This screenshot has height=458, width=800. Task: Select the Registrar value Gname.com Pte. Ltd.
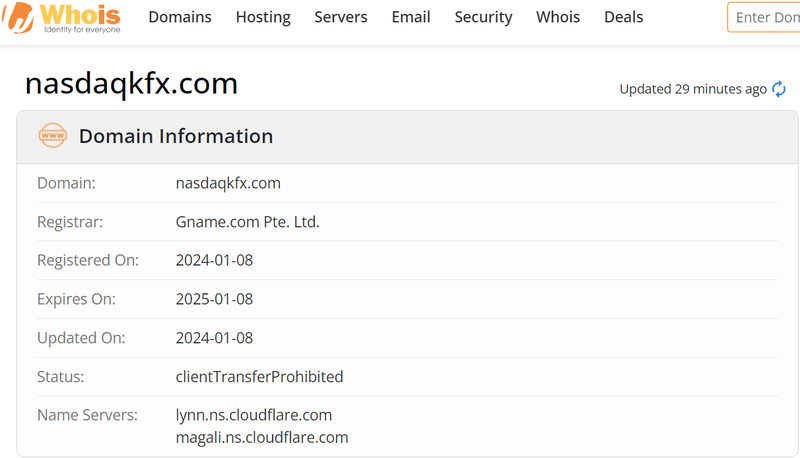click(x=247, y=222)
